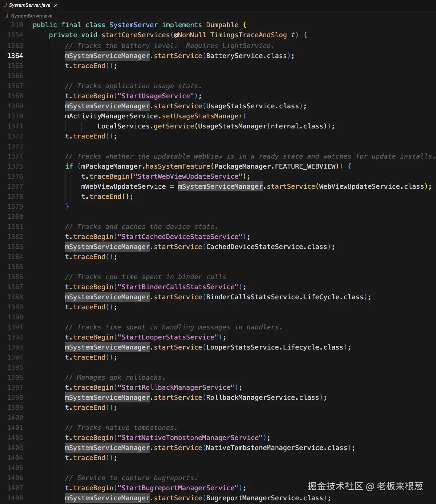Click mWebViewUpdateService variable on line 1377
The image size is (436, 504).
pyautogui.click(x=124, y=186)
